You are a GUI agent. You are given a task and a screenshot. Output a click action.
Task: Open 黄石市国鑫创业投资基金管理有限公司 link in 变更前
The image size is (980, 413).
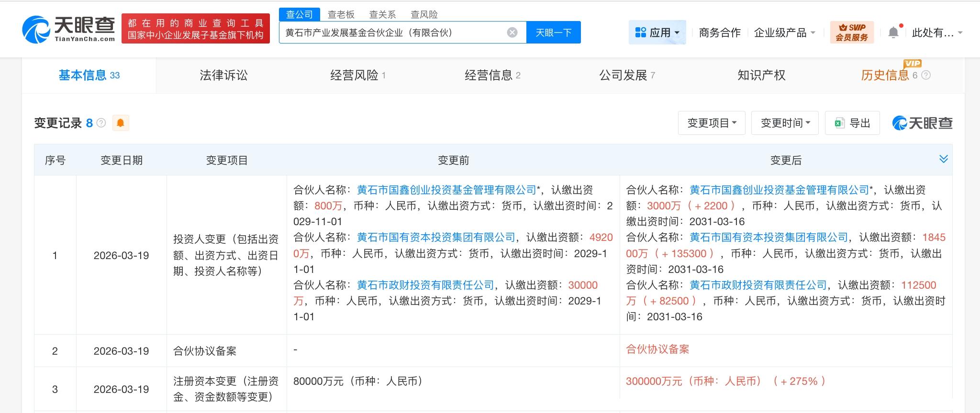tap(446, 190)
